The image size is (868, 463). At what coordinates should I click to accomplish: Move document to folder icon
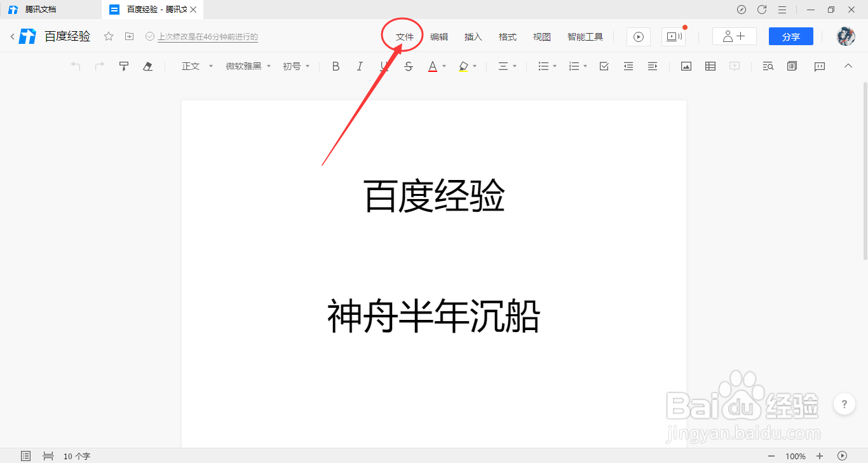(x=129, y=37)
